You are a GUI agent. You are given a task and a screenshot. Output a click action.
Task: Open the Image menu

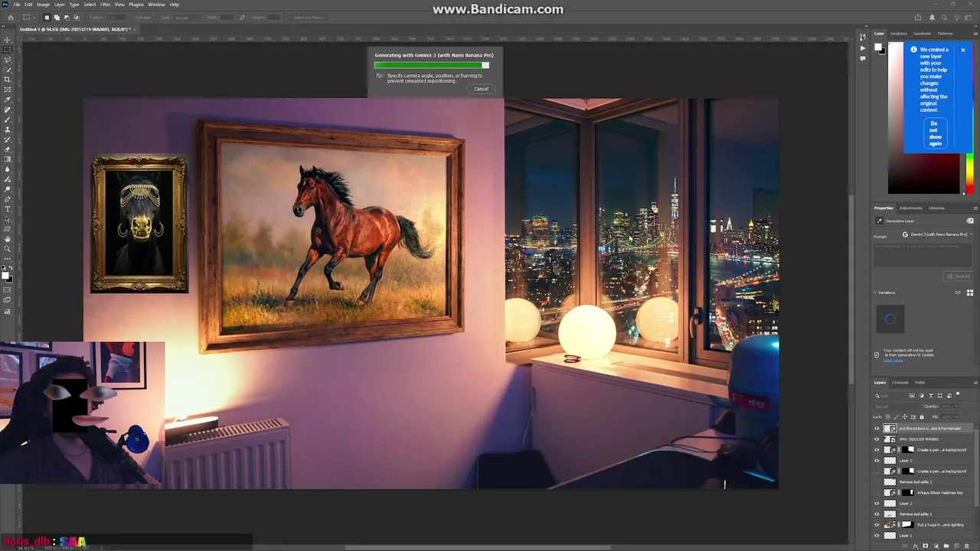43,5
